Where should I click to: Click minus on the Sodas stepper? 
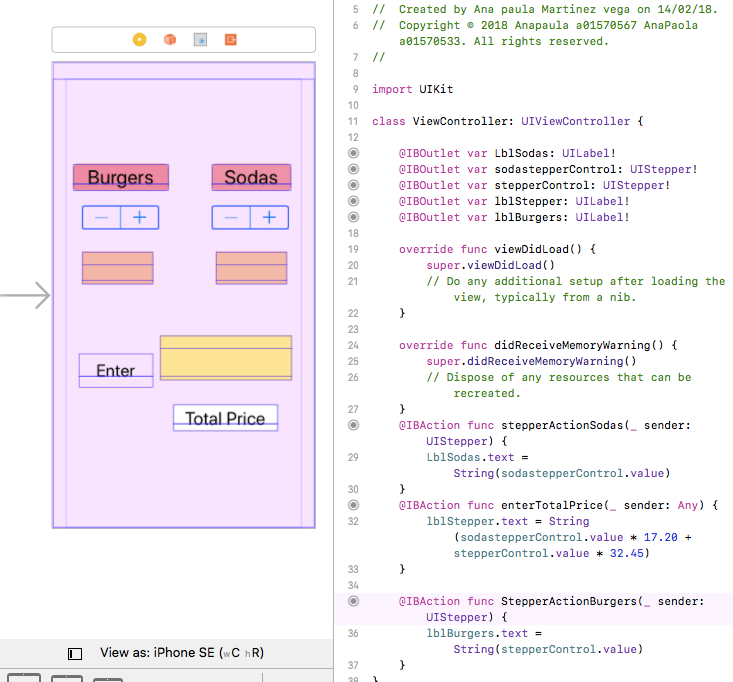pos(231,217)
